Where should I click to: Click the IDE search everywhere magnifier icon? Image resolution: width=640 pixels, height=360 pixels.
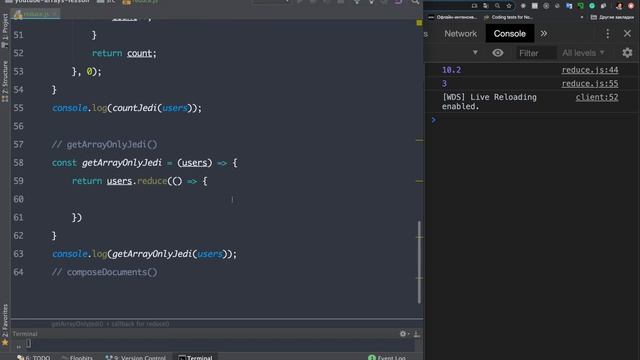click(415, 2)
